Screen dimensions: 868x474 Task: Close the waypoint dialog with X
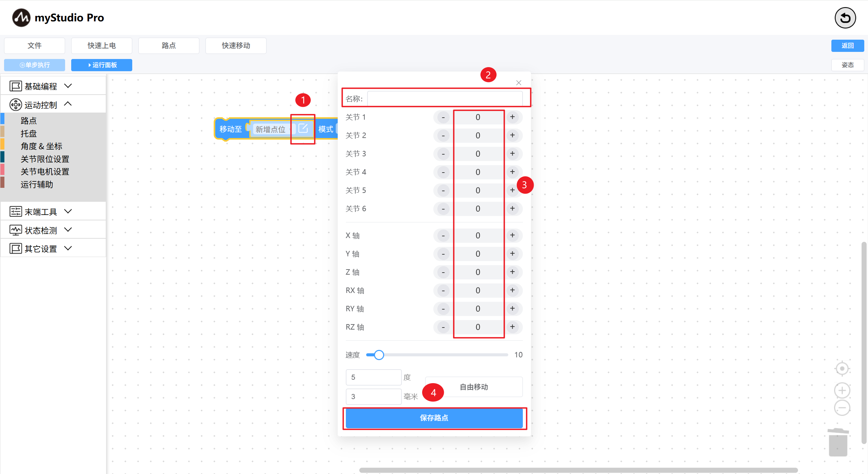click(518, 83)
